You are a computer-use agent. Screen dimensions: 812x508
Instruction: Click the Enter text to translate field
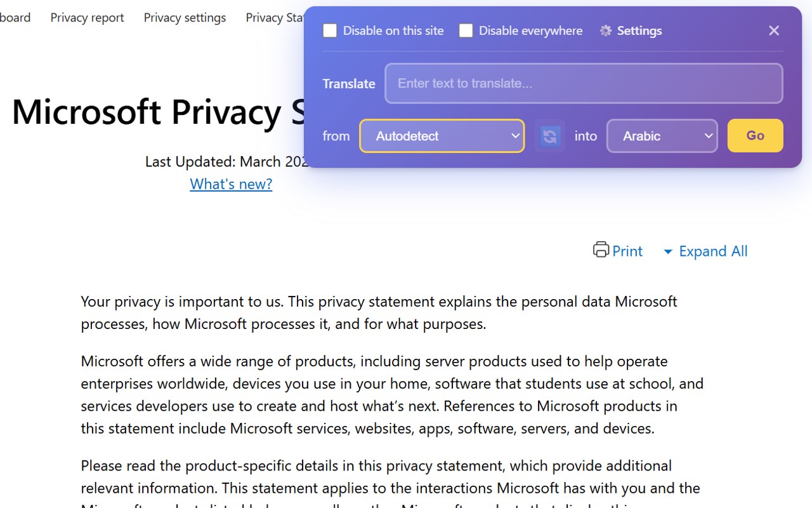pyautogui.click(x=584, y=83)
